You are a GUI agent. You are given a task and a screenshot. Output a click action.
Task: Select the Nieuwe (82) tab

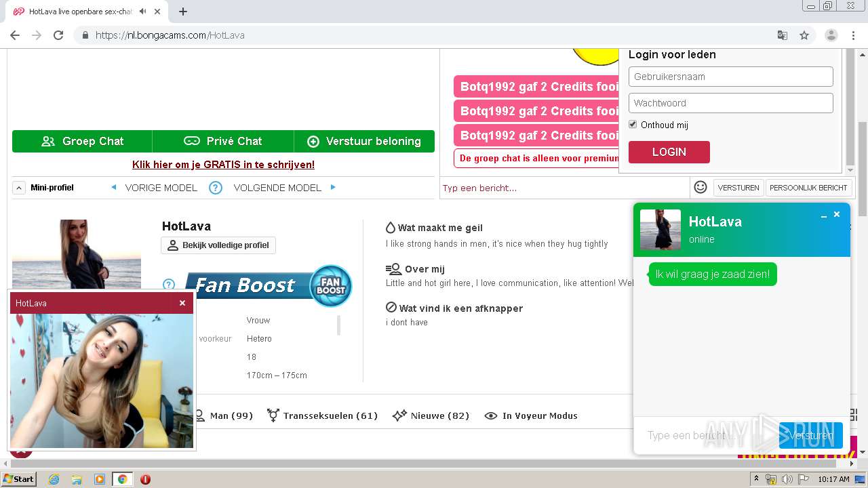coord(431,415)
